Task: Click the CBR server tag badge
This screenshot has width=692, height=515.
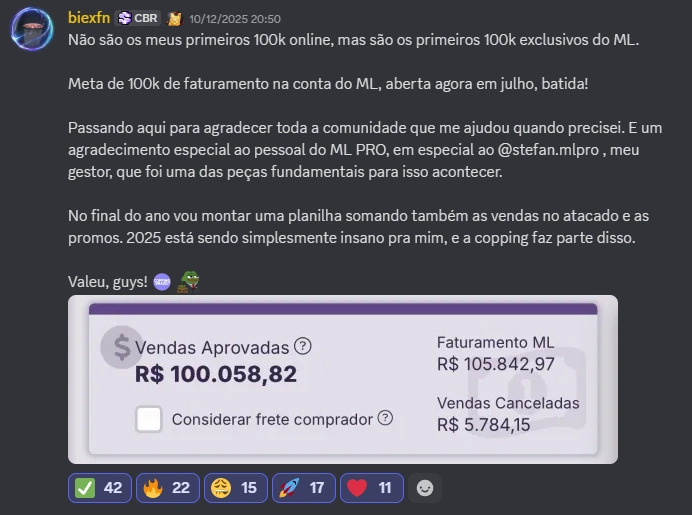Action: click(138, 18)
